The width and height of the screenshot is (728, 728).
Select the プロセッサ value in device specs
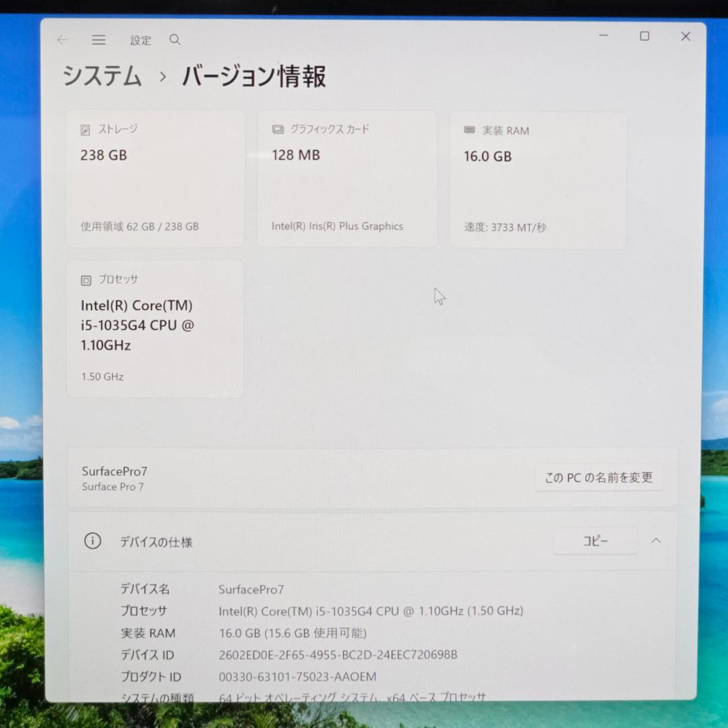pyautogui.click(x=371, y=611)
